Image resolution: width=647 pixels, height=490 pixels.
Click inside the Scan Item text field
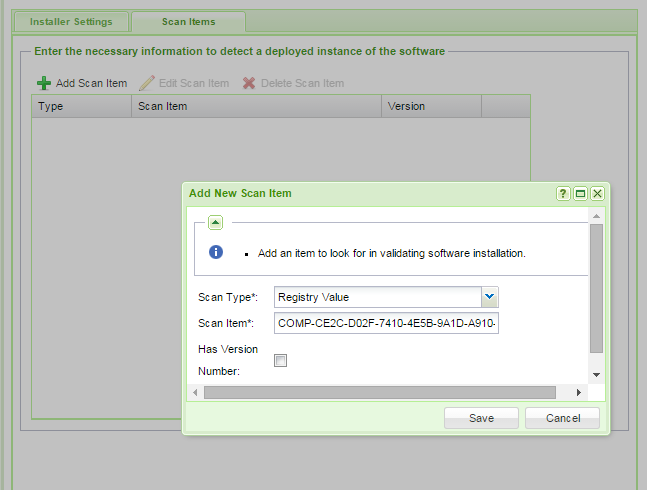click(385, 324)
